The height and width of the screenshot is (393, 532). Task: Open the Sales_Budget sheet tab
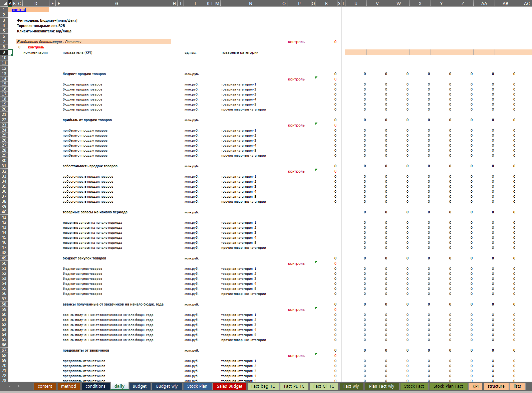(229, 386)
